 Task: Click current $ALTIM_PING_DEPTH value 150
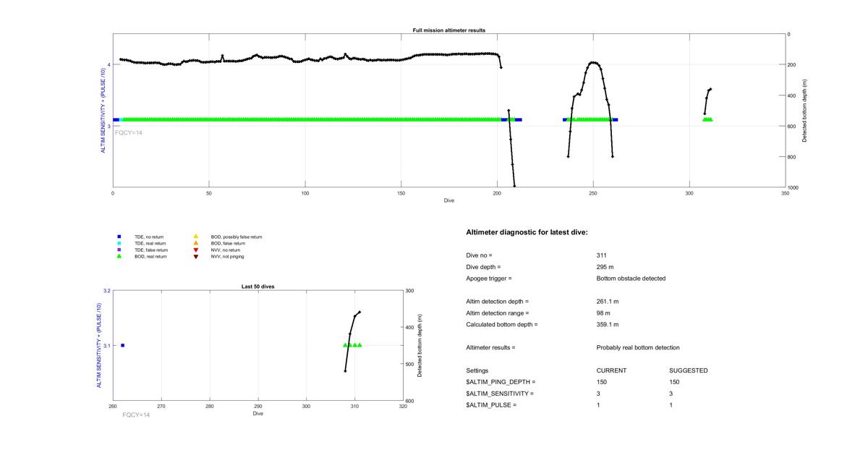(602, 382)
